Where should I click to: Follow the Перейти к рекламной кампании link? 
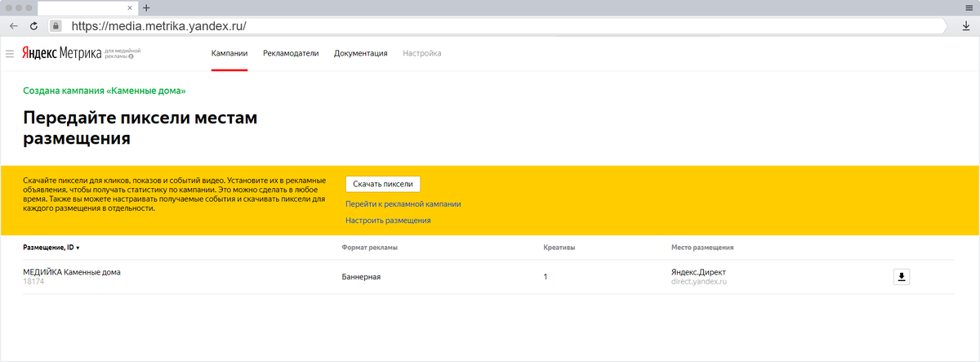(403, 204)
